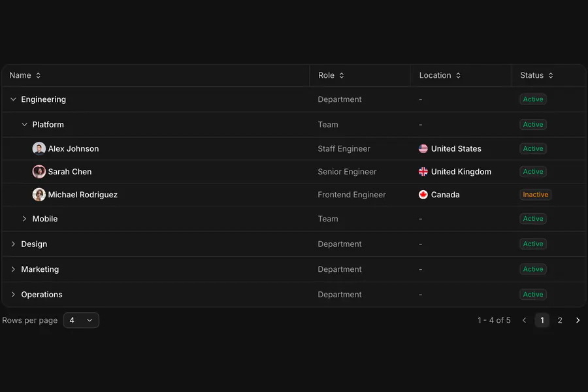Click the Active badge for Sarah Chen
The image size is (588, 392).
pyautogui.click(x=533, y=171)
